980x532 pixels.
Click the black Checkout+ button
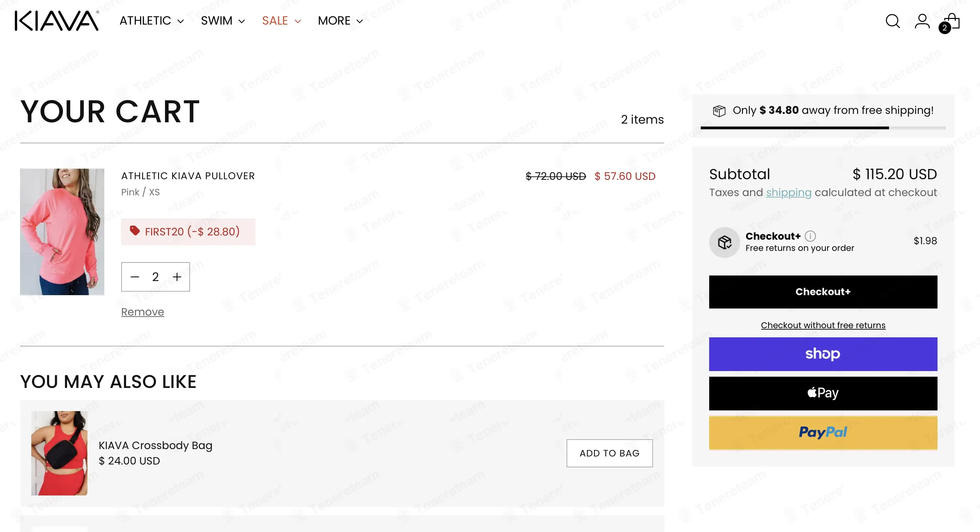[x=823, y=292]
